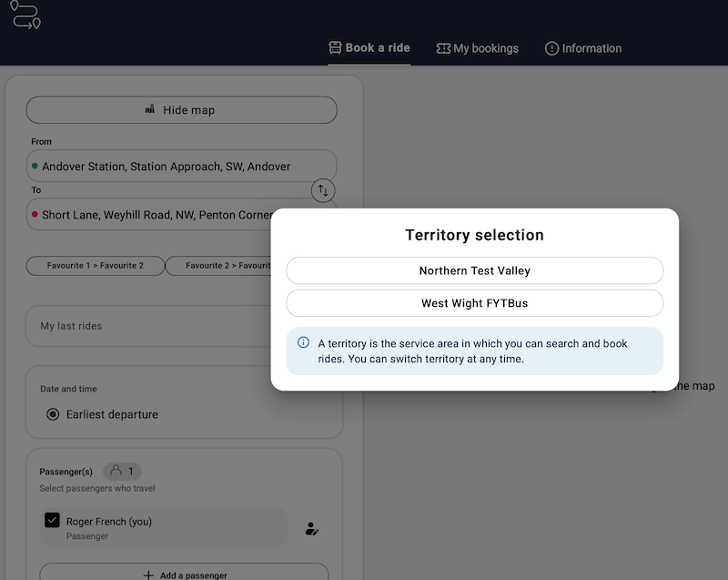Image resolution: width=728 pixels, height=580 pixels.
Task: Click the edit passenger icon
Action: pos(311,528)
